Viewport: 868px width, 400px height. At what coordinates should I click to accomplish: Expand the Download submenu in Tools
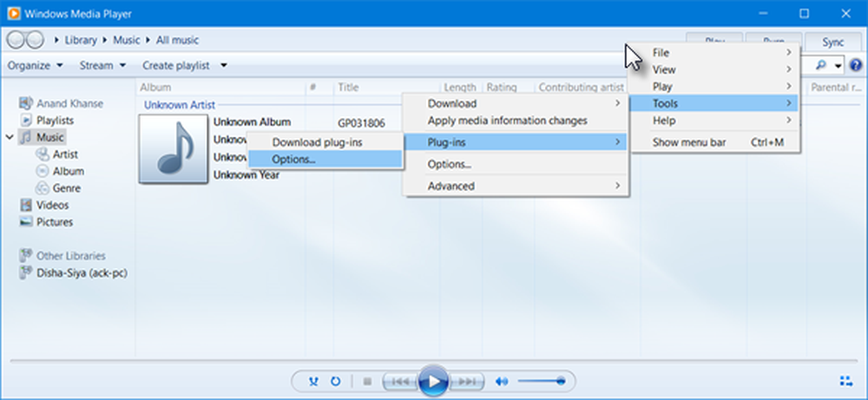tap(516, 103)
